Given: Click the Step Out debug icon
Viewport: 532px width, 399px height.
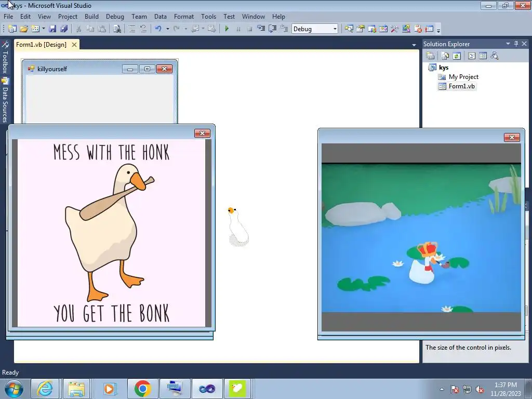Looking at the screenshot, I should point(284,29).
